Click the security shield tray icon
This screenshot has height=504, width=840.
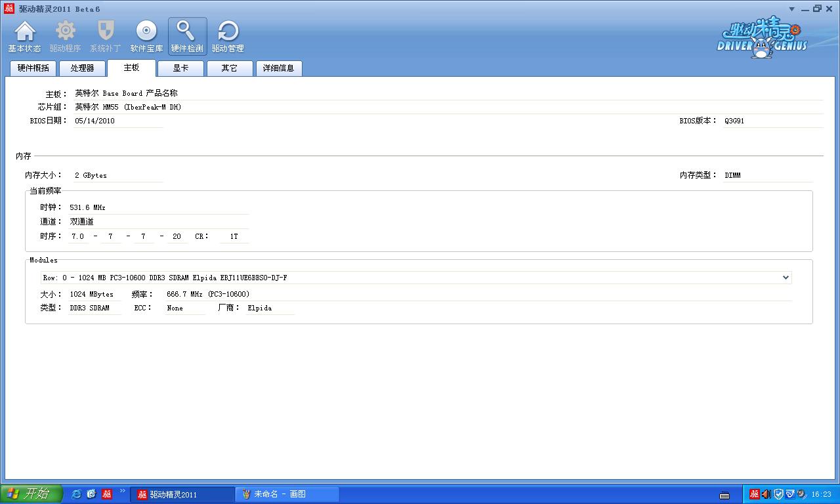[x=778, y=494]
